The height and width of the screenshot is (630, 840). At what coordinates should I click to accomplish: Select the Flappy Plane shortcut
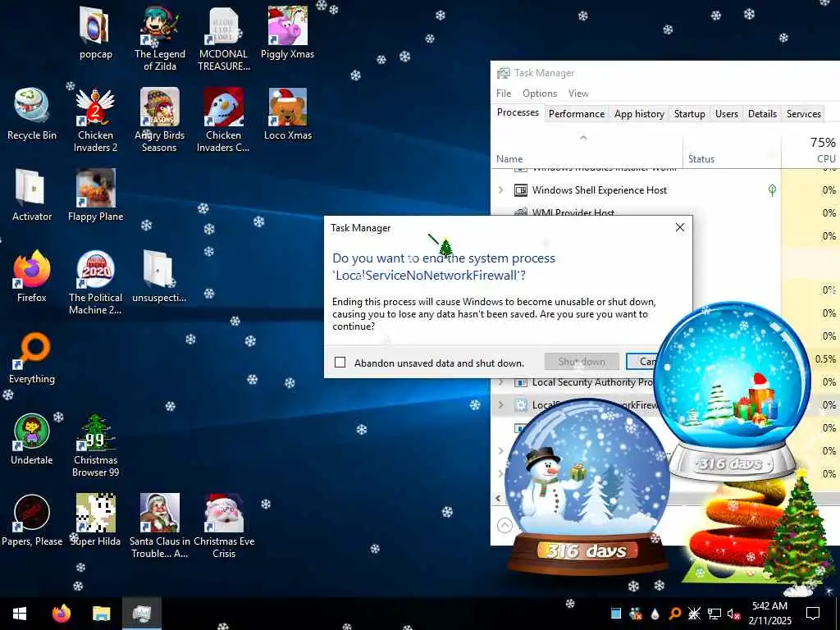coord(95,195)
